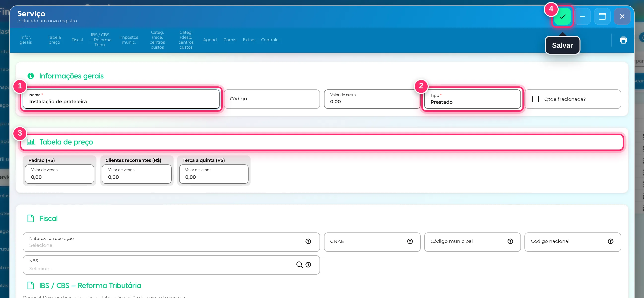Open Categ. (rece. centros custos) tab
This screenshot has width=644, height=298.
click(157, 40)
